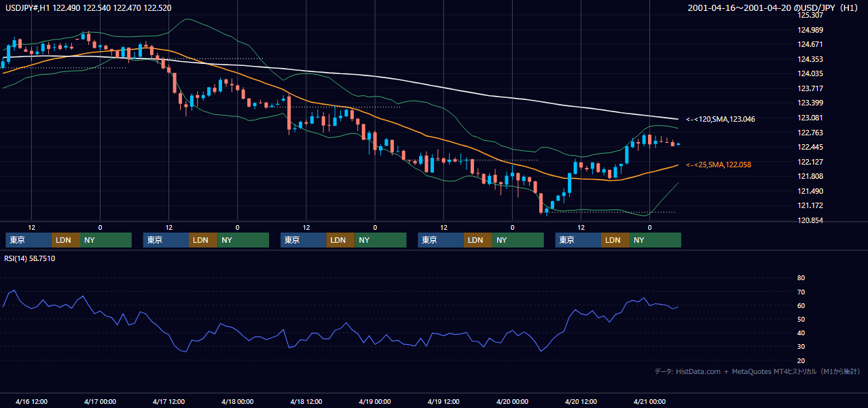Click the 4/19 00:00 time label

coord(375,401)
